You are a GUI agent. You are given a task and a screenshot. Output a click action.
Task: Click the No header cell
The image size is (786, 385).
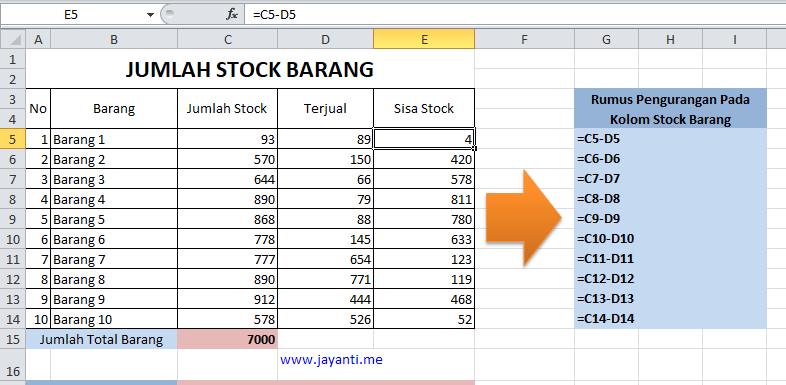(38, 109)
